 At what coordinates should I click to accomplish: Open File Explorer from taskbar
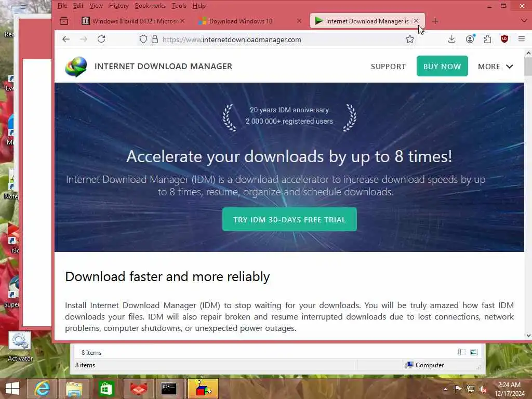point(74,389)
